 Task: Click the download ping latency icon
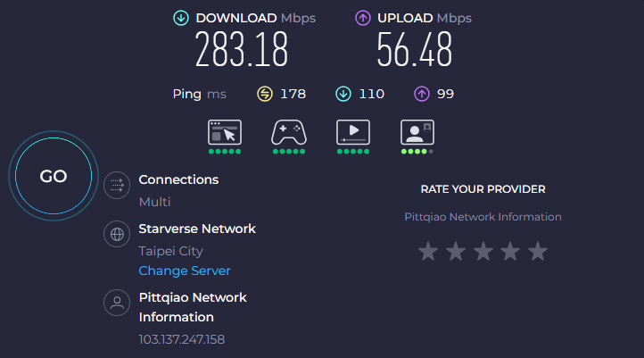343,94
